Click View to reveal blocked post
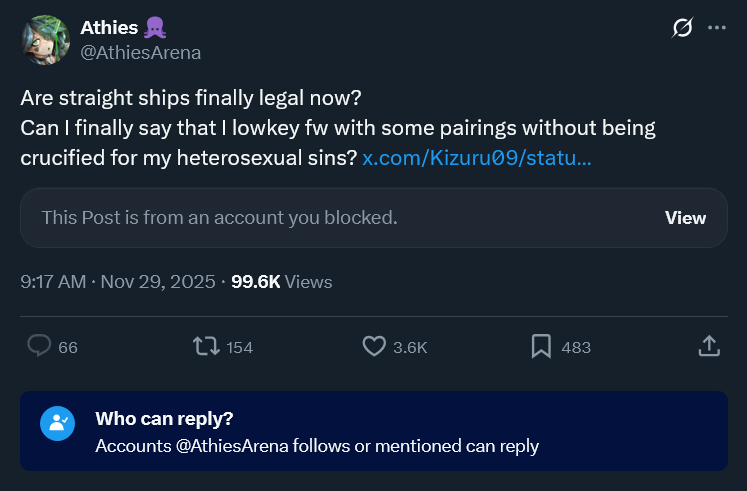The height and width of the screenshot is (491, 747). pos(685,218)
